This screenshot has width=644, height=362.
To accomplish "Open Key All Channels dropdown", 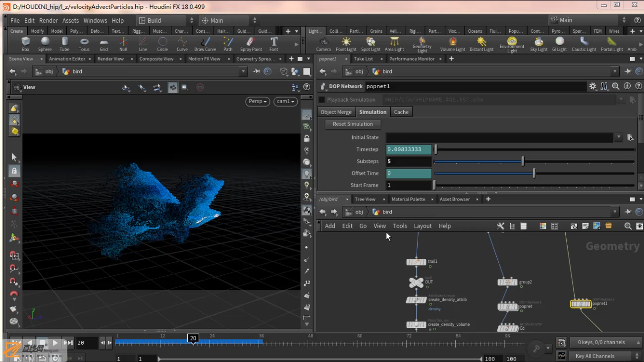I will [606, 356].
